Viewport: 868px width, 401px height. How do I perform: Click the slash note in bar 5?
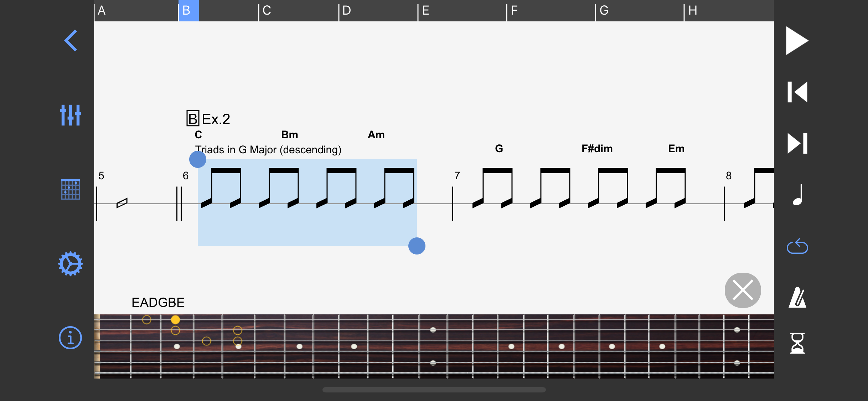(122, 203)
